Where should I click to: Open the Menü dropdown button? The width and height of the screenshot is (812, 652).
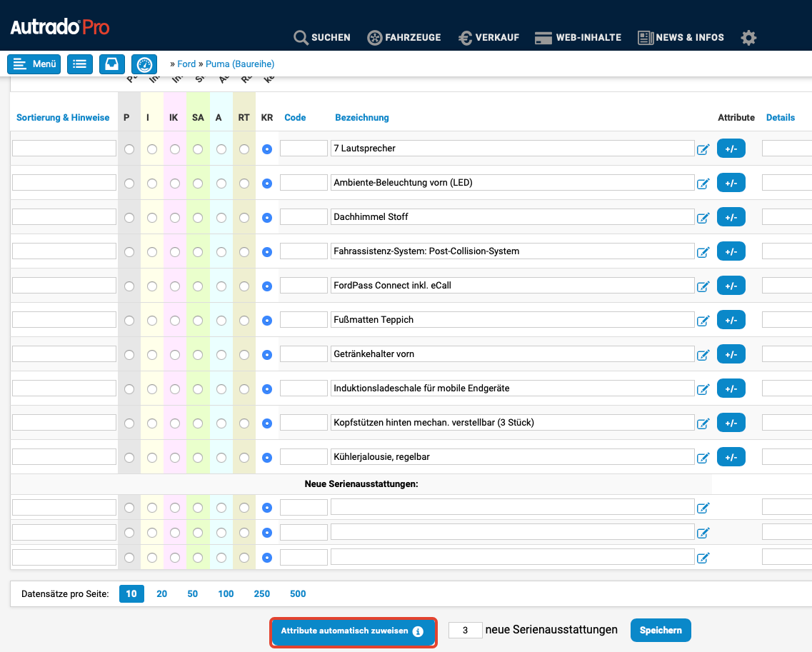pyautogui.click(x=34, y=64)
